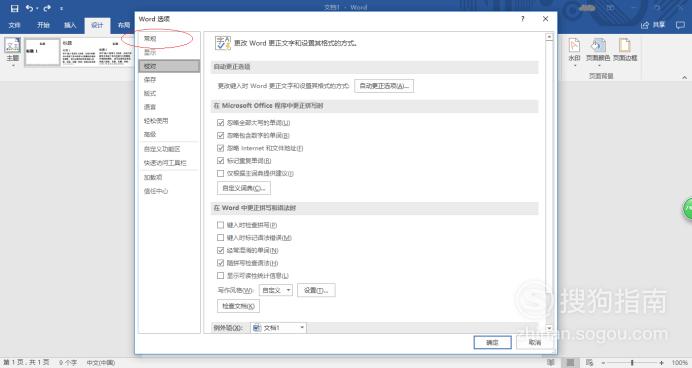Select 常规 in options sidebar
Screen dimensions: 692x368
click(150, 39)
